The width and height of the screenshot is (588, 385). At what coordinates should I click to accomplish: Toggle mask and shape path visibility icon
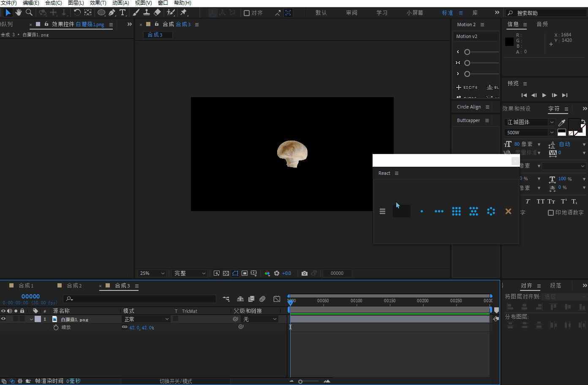(x=235, y=273)
